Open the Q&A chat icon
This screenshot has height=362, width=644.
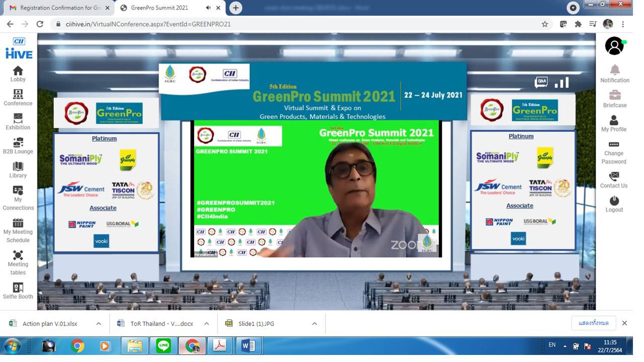pos(541,81)
